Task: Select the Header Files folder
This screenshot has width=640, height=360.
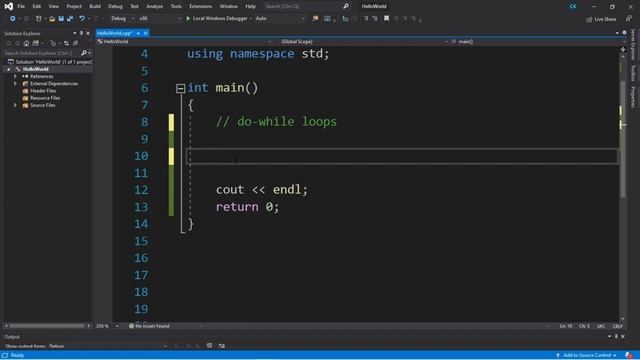Action: tap(43, 91)
